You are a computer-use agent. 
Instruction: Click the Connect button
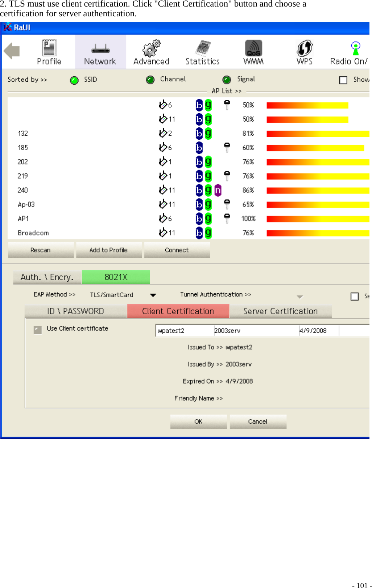pyautogui.click(x=177, y=250)
